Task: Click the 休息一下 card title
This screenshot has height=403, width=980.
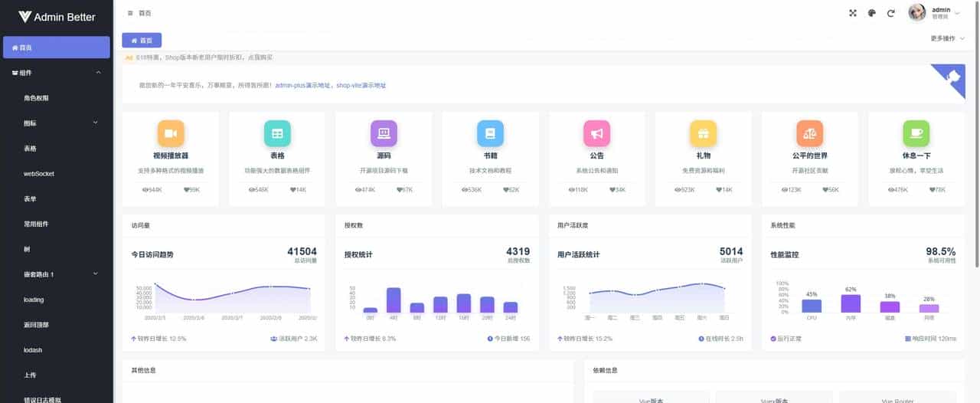Action: [x=916, y=156]
